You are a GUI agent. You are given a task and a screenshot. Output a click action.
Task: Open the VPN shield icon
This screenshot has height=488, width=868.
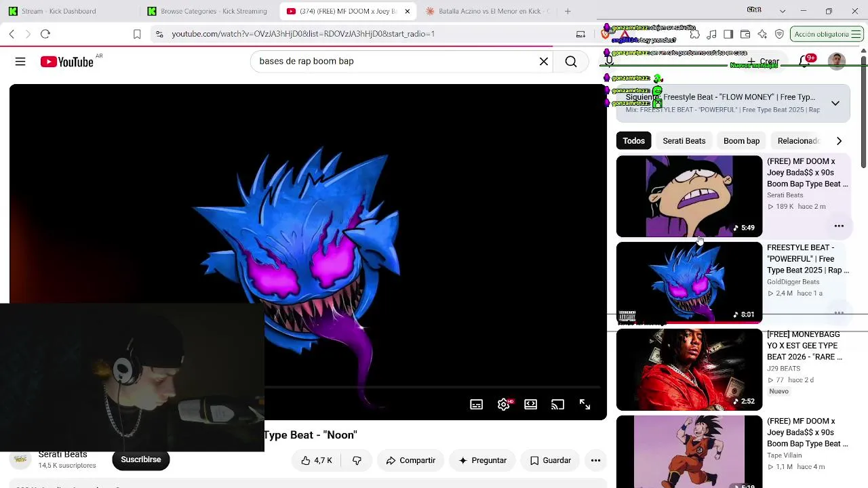(779, 34)
